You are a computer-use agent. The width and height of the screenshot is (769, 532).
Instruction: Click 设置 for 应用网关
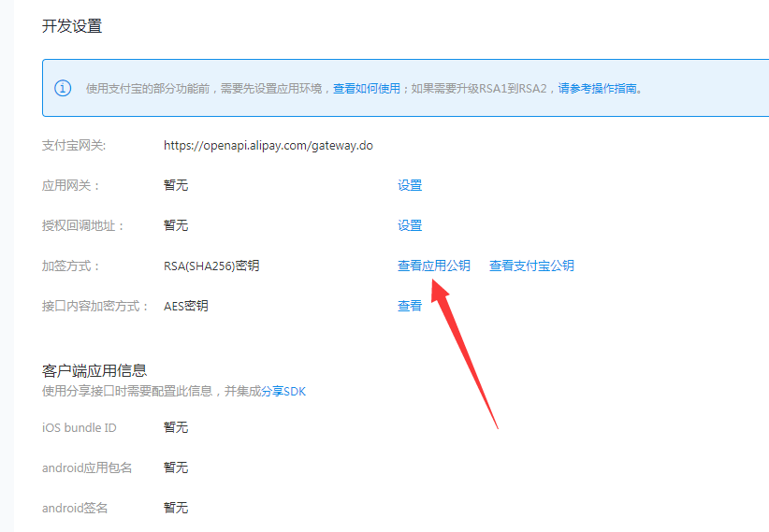point(410,185)
